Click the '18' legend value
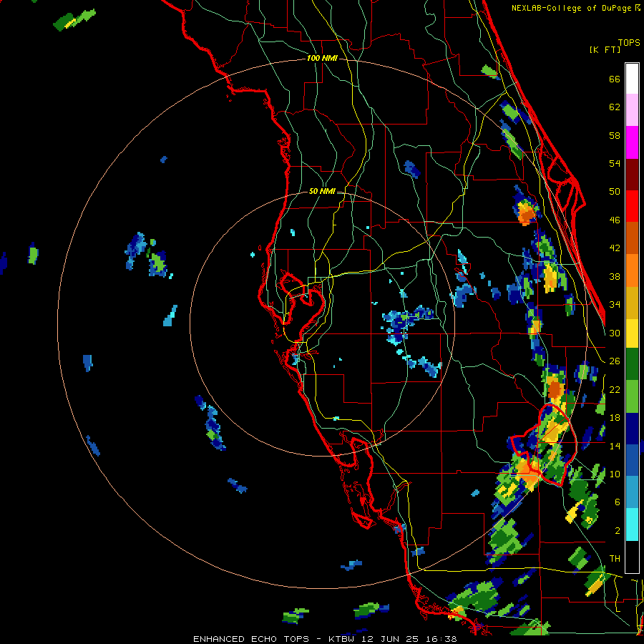644x644 pixels. 615,418
